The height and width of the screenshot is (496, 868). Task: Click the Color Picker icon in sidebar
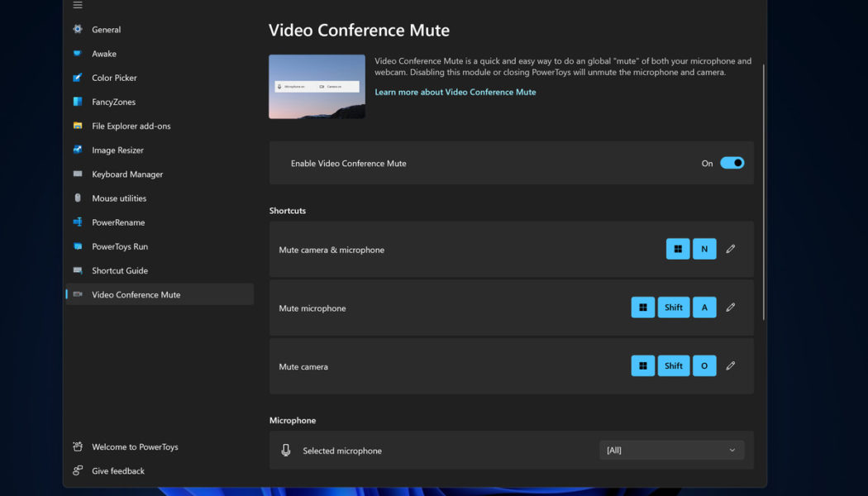tap(77, 78)
